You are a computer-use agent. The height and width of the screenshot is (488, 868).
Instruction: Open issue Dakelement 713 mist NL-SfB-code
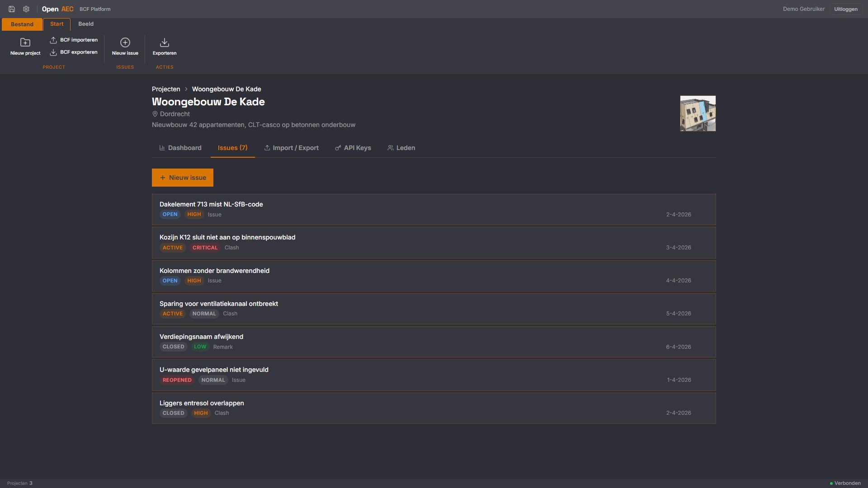pos(434,210)
